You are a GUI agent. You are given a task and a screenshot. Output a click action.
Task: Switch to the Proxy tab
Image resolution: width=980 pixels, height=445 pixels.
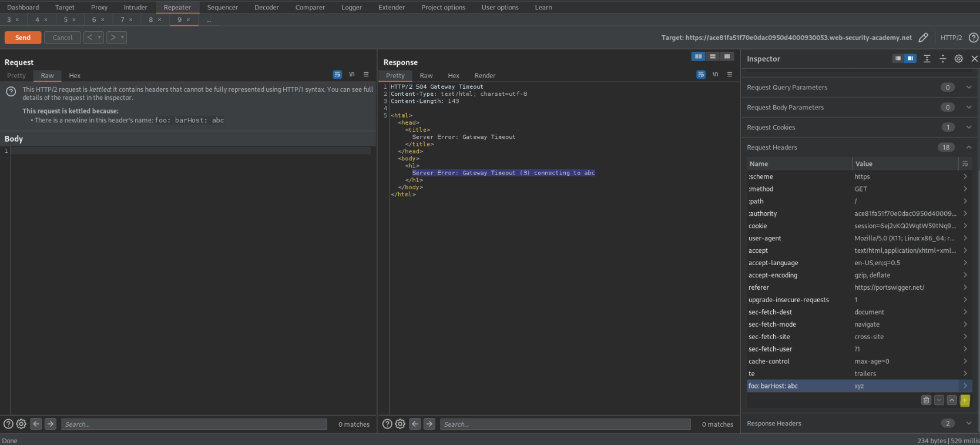point(99,8)
